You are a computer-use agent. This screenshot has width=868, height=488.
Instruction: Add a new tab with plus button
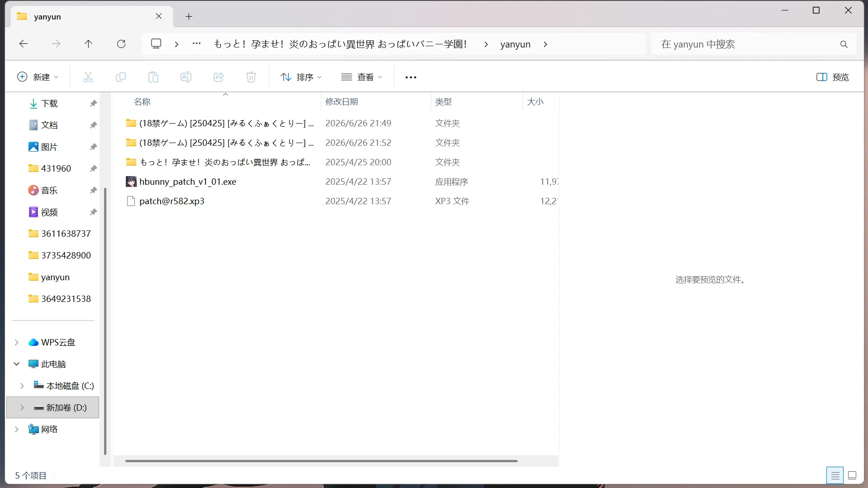tap(189, 17)
